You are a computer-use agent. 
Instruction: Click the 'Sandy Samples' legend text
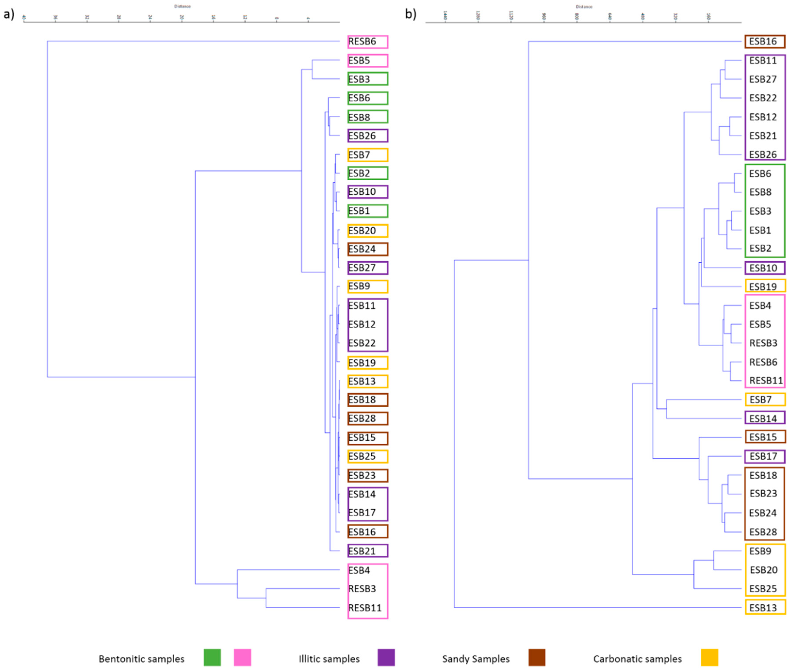476,659
